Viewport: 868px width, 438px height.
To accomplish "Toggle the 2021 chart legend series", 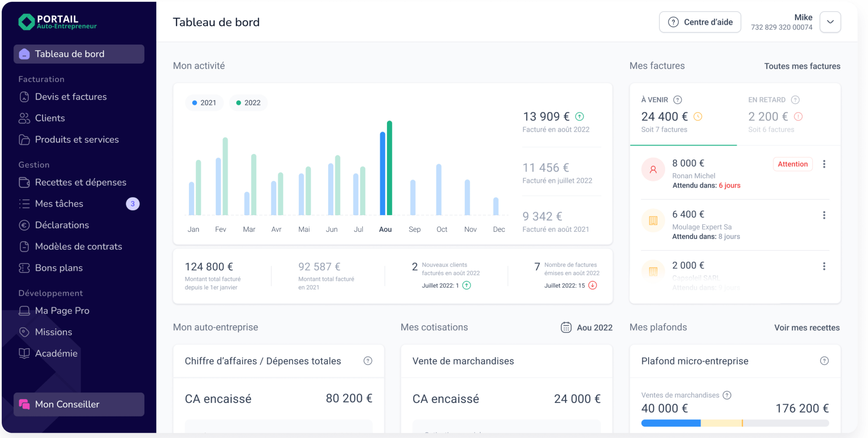I will tap(204, 103).
